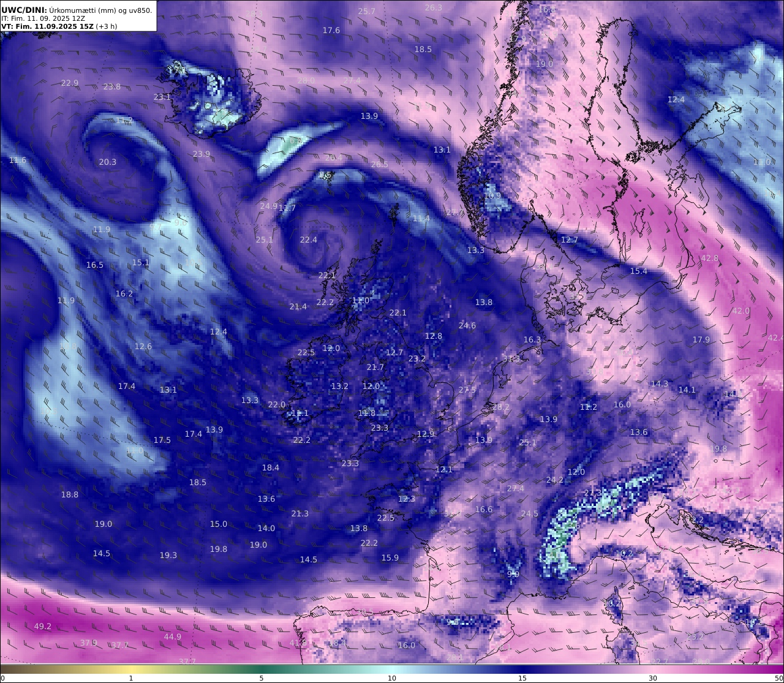Click the 30 tick on the color scale
784x683 pixels.
(x=653, y=678)
